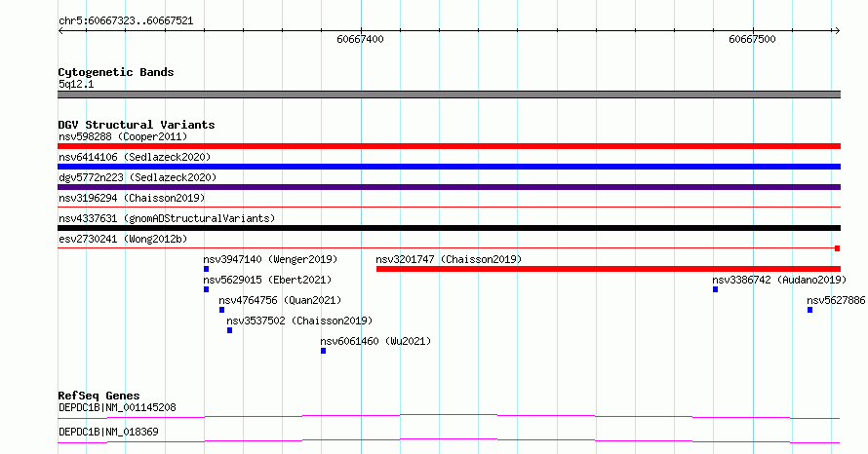868x454 pixels.
Task: Click the RefSeq Genes track heading
Action: 99,396
